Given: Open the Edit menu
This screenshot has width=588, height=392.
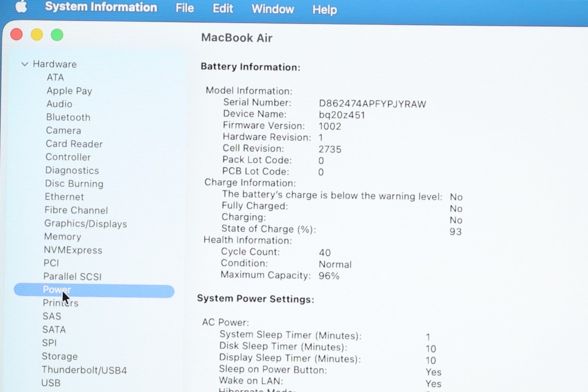Looking at the screenshot, I should tap(223, 8).
